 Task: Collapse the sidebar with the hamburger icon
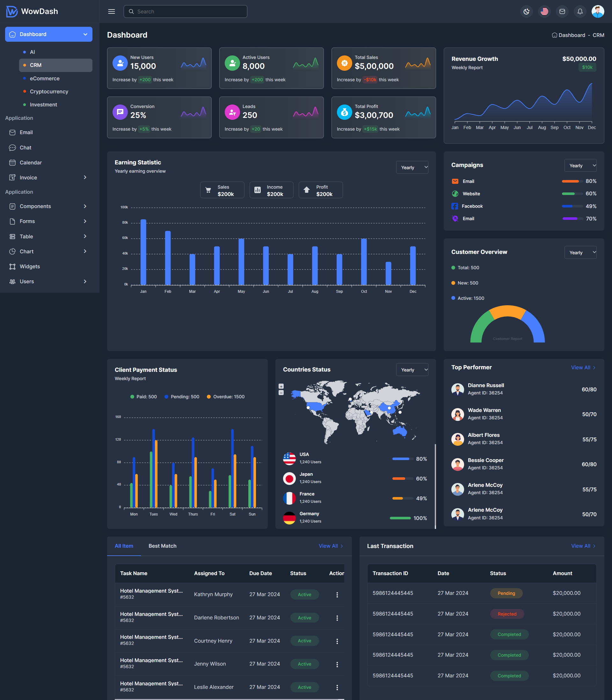click(111, 11)
